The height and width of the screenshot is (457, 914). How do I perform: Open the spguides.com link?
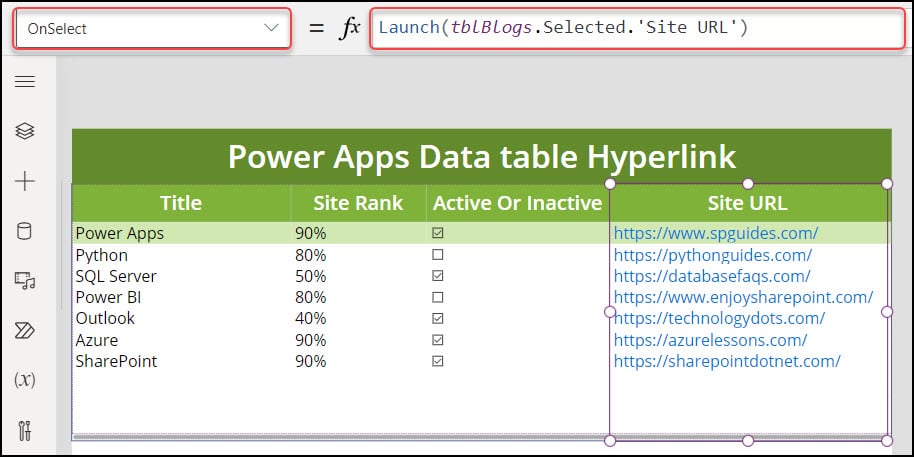click(x=716, y=233)
